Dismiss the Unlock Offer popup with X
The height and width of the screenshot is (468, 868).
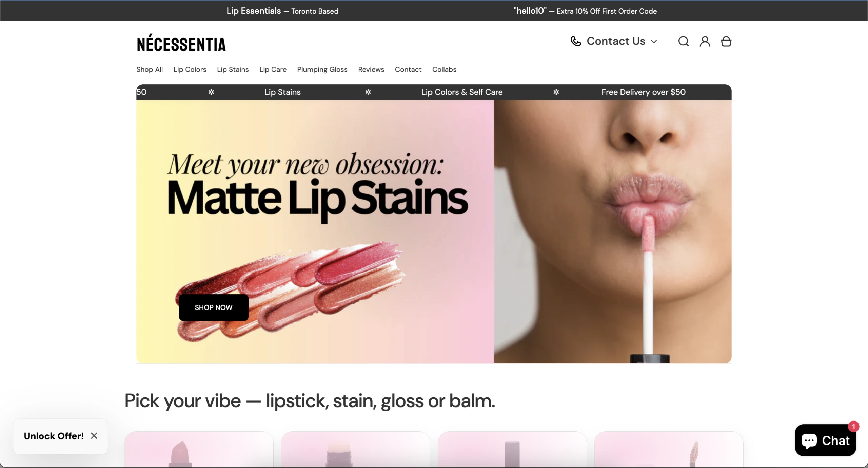(94, 436)
